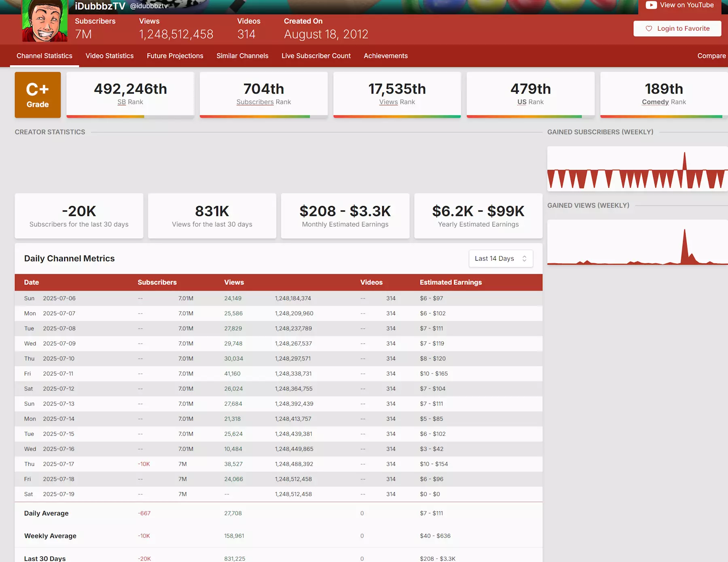Click the iDubbbzTV channel name
Image resolution: width=728 pixels, height=562 pixels.
pyautogui.click(x=100, y=6)
